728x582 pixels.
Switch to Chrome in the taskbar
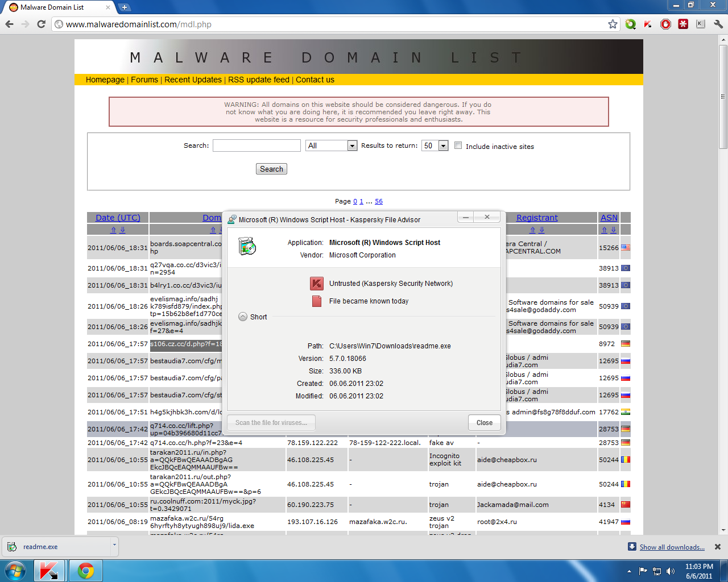point(85,570)
